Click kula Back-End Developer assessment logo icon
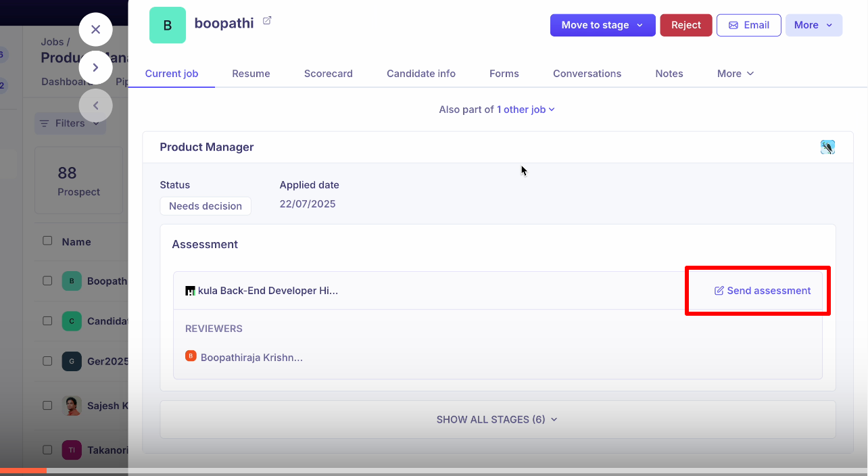 pyautogui.click(x=191, y=291)
